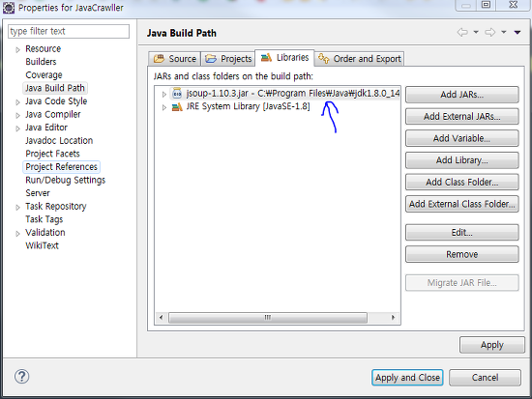Open the view menu triangle icon
The image size is (532, 399).
click(x=517, y=32)
